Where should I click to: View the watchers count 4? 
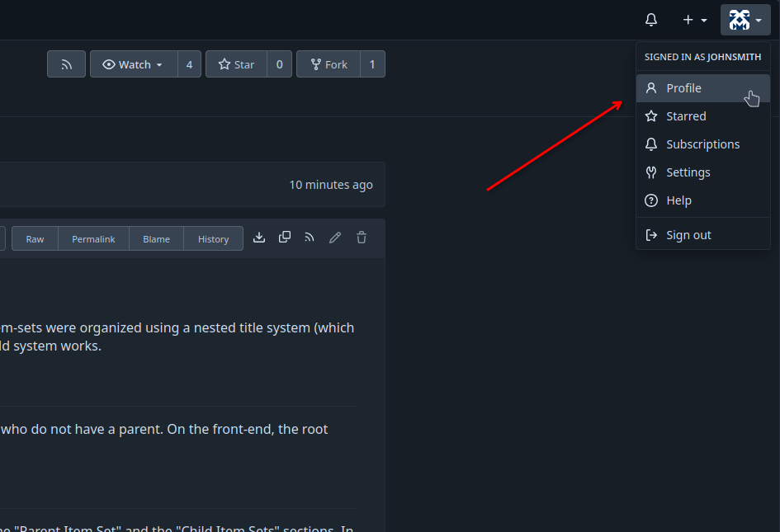[x=189, y=64]
